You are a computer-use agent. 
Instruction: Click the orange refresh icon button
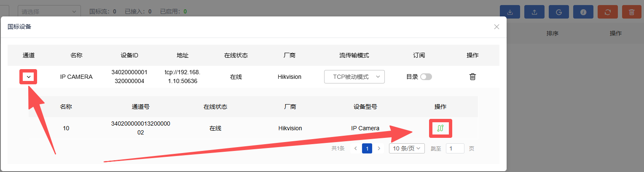(x=608, y=12)
